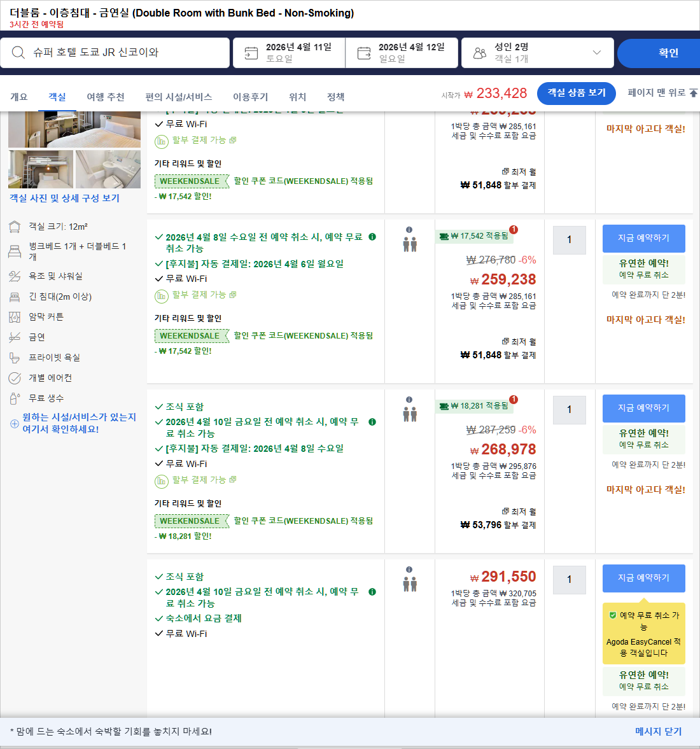700x749 pixels.
Task: Click the 객실 상품 보기 button
Action: [577, 93]
